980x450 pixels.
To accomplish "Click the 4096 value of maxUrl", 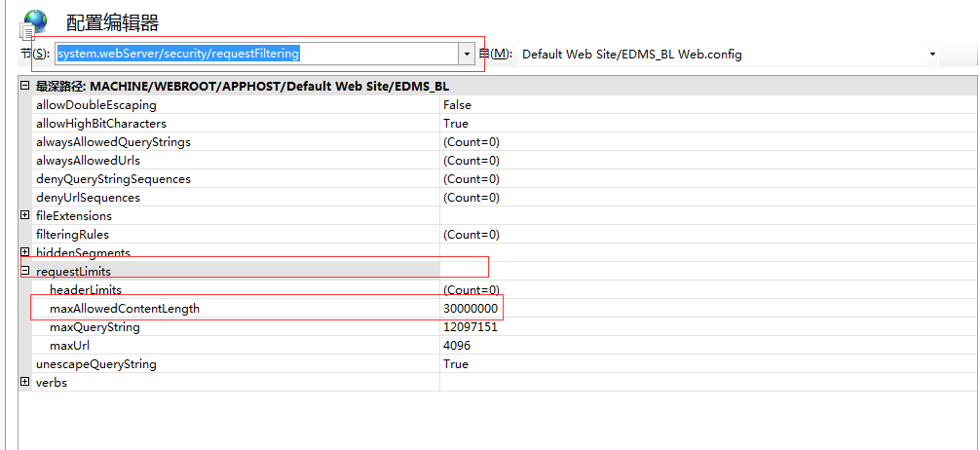I will [457, 345].
